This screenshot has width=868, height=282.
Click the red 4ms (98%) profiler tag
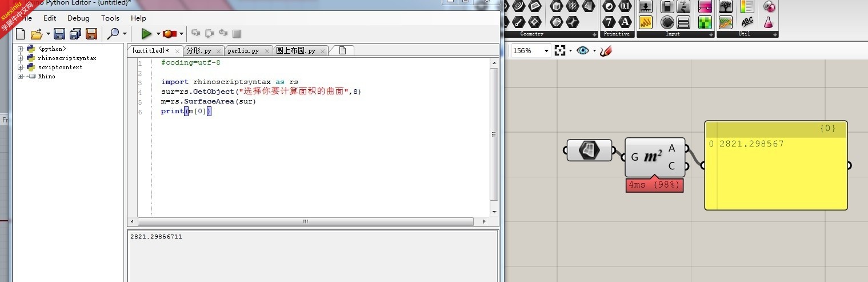point(654,185)
